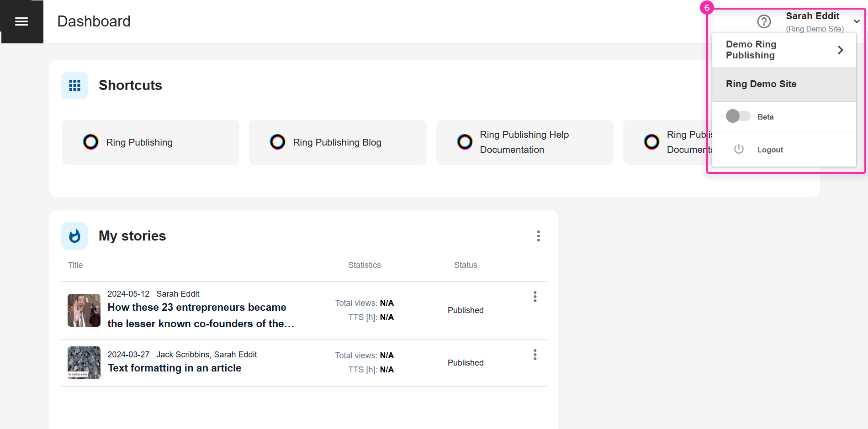Viewport: 868px width, 429px height.
Task: Open My stories widget options menu
Action: (x=539, y=236)
